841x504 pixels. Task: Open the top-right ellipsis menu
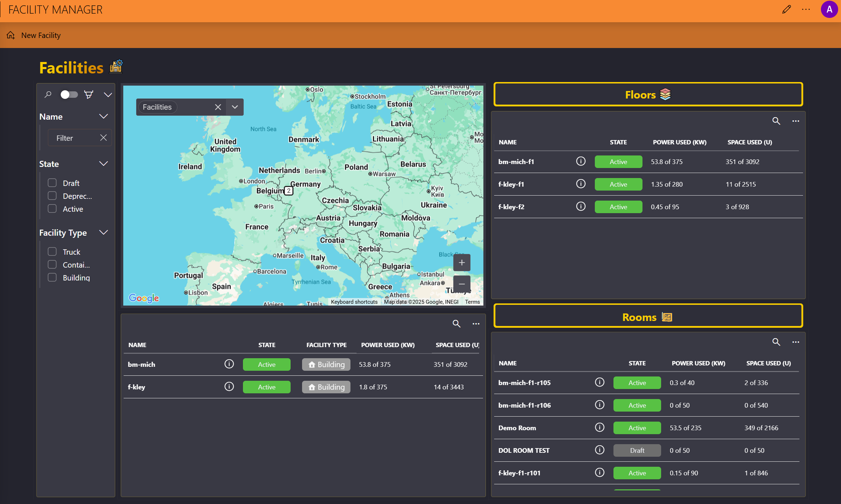(x=806, y=9)
